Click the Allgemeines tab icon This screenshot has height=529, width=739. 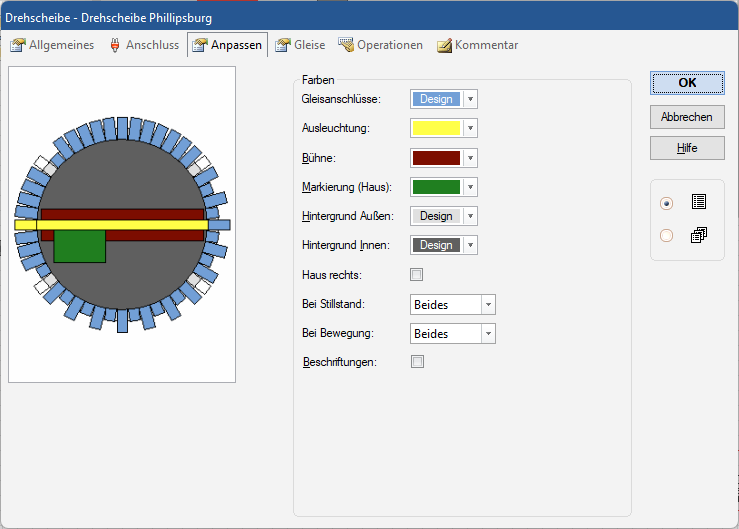tap(17, 45)
